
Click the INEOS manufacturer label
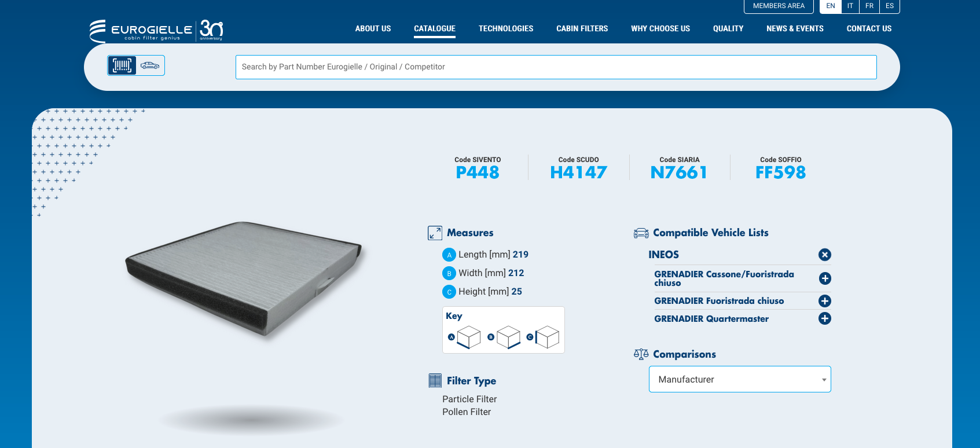[x=663, y=255]
